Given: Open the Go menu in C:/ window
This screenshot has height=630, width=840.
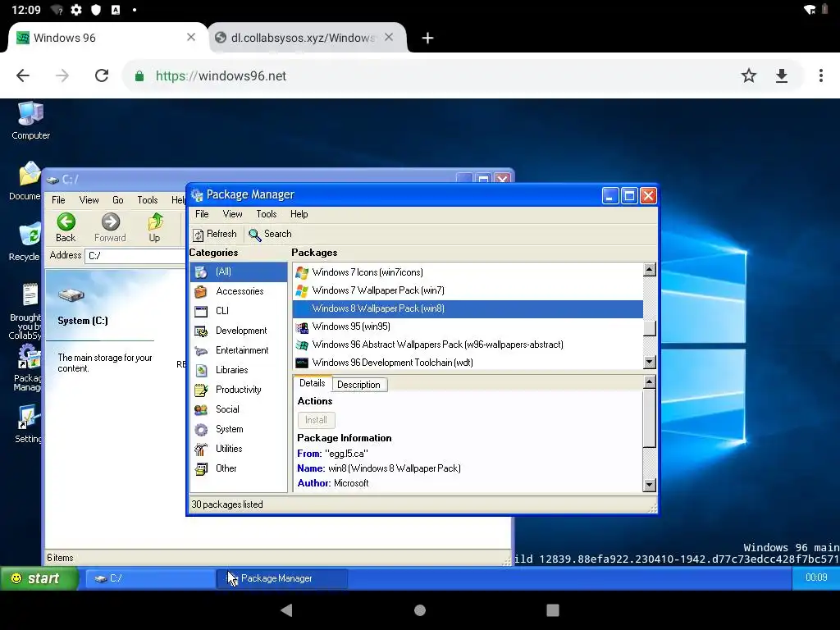Looking at the screenshot, I should (x=118, y=200).
